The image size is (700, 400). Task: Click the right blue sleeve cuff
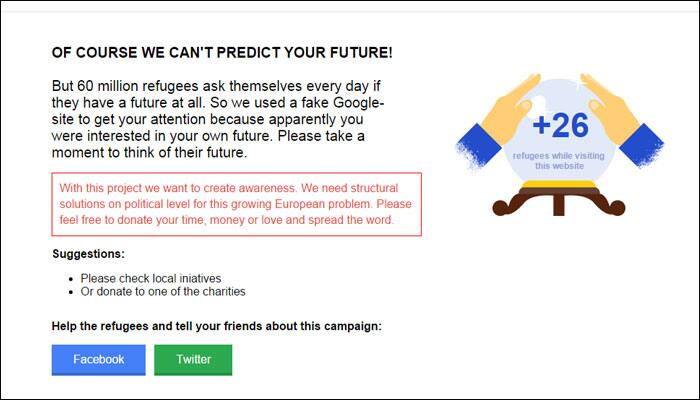tap(642, 145)
